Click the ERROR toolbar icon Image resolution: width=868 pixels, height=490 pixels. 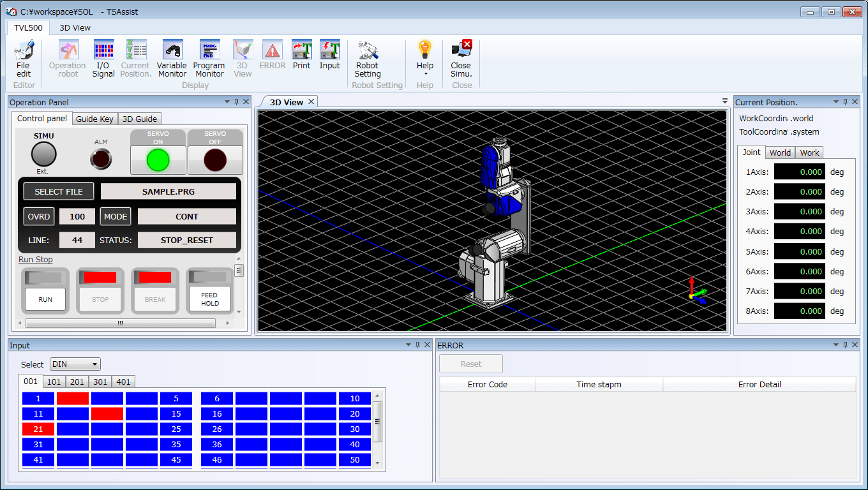pos(272,59)
